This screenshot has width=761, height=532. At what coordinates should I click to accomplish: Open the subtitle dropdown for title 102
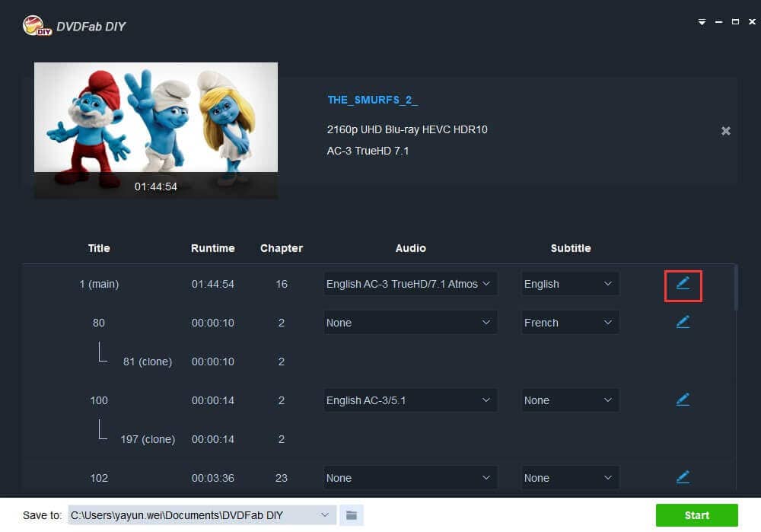pyautogui.click(x=569, y=478)
